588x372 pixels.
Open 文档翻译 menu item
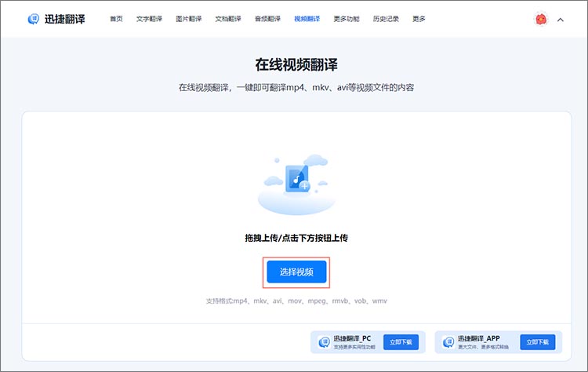coord(228,19)
